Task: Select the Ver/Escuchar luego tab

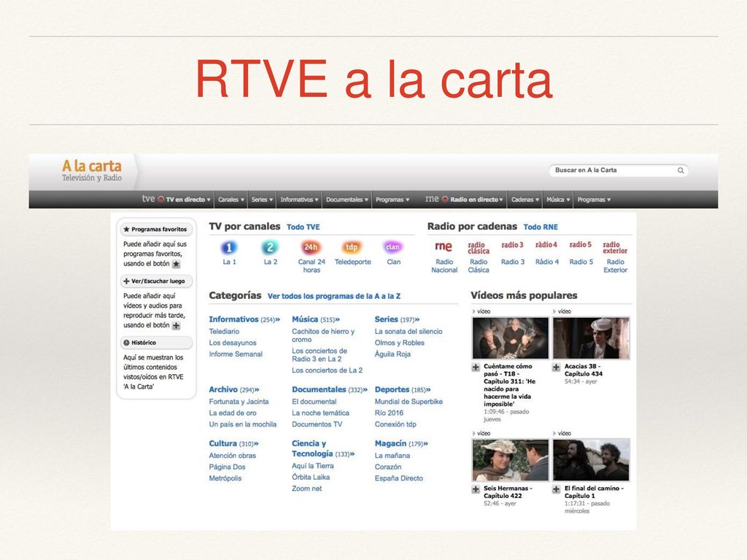Action: (x=156, y=281)
